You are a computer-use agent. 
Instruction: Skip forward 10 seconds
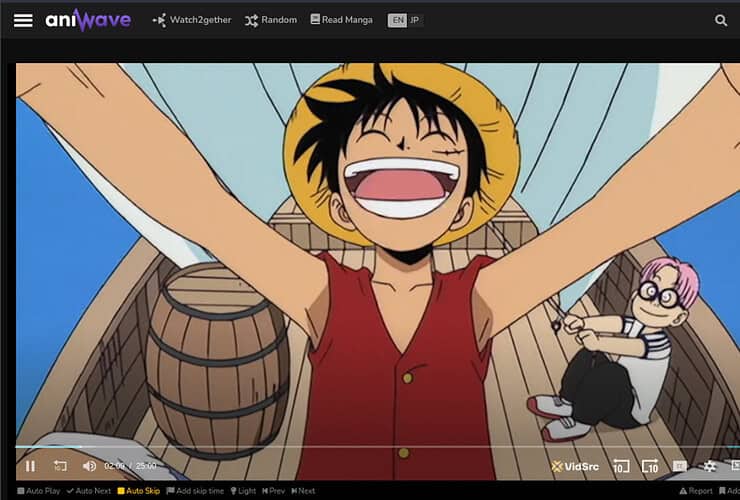pyautogui.click(x=650, y=467)
